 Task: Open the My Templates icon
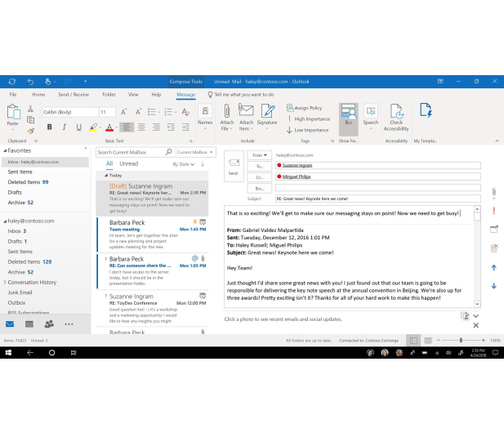426,110
